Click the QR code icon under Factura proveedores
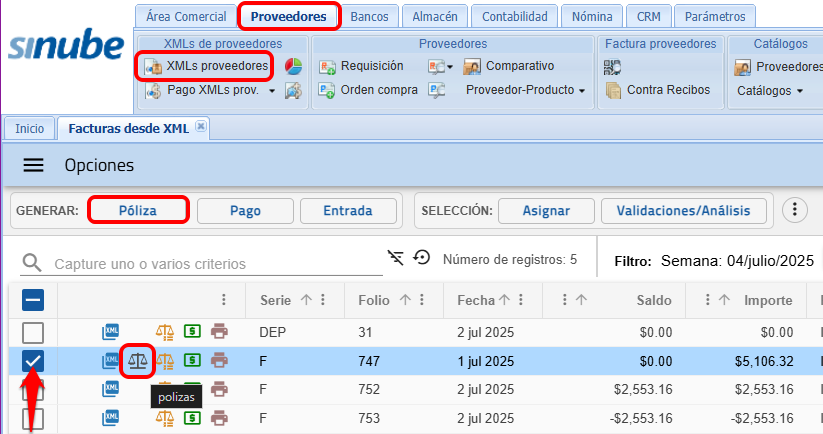The width and height of the screenshot is (823, 434). 612,67
